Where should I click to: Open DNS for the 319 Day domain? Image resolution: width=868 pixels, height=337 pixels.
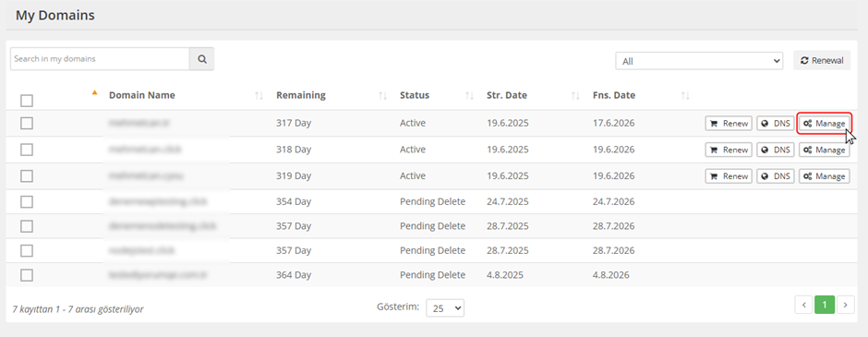[775, 176]
